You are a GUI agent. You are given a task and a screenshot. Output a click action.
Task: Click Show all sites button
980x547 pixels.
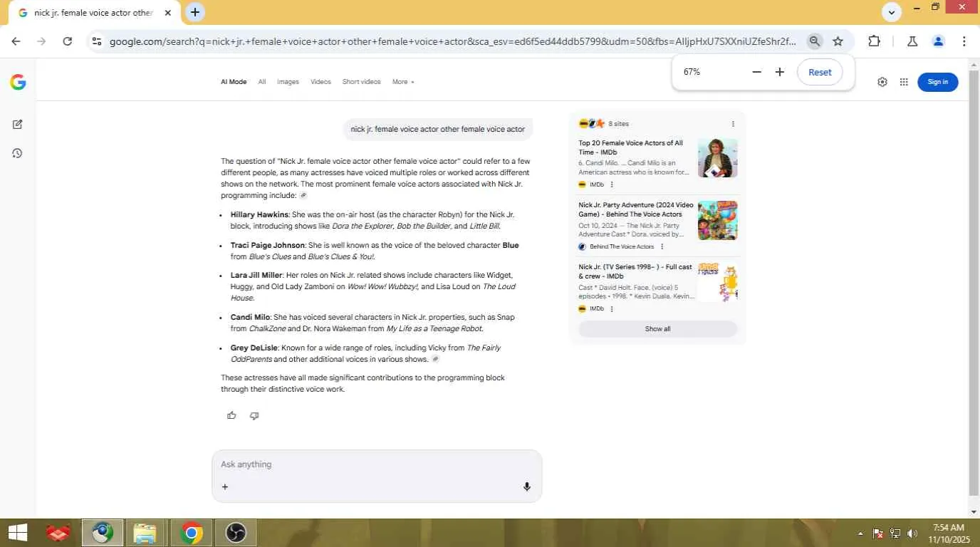coord(657,329)
